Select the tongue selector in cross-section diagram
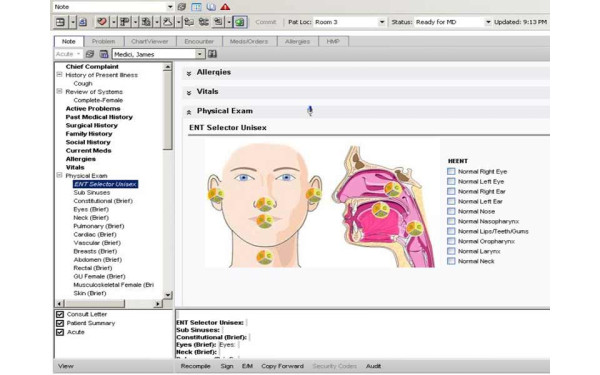The image size is (600, 375). coord(381,210)
